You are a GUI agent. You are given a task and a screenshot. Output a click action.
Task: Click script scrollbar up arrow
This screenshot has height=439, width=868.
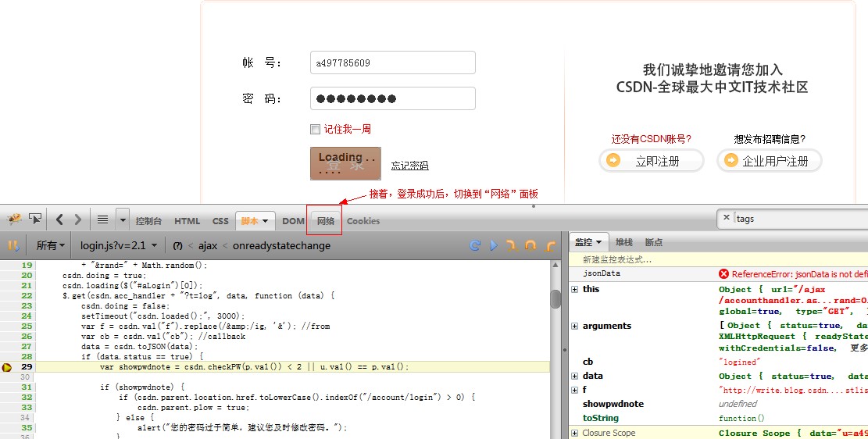click(x=555, y=265)
